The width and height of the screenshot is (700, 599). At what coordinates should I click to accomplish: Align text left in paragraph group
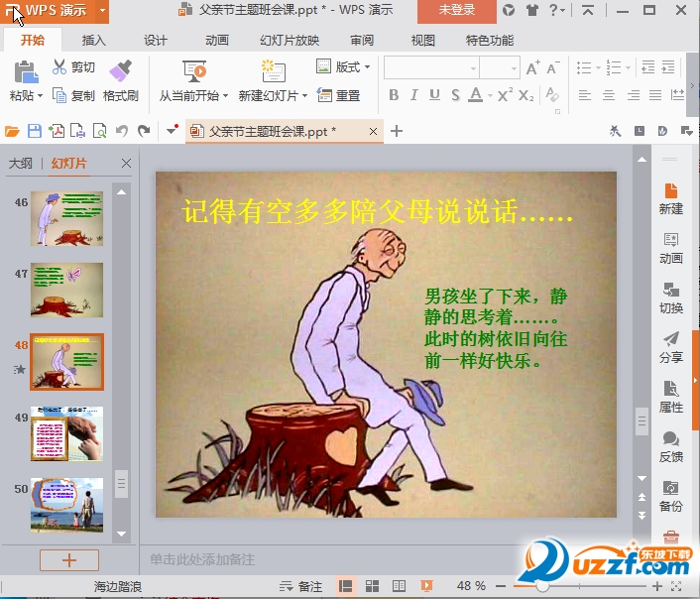(585, 95)
